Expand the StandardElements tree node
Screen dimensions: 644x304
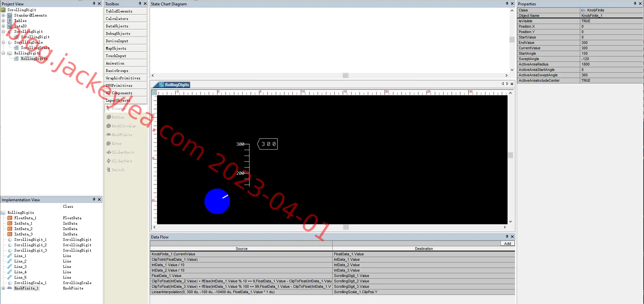[3, 15]
